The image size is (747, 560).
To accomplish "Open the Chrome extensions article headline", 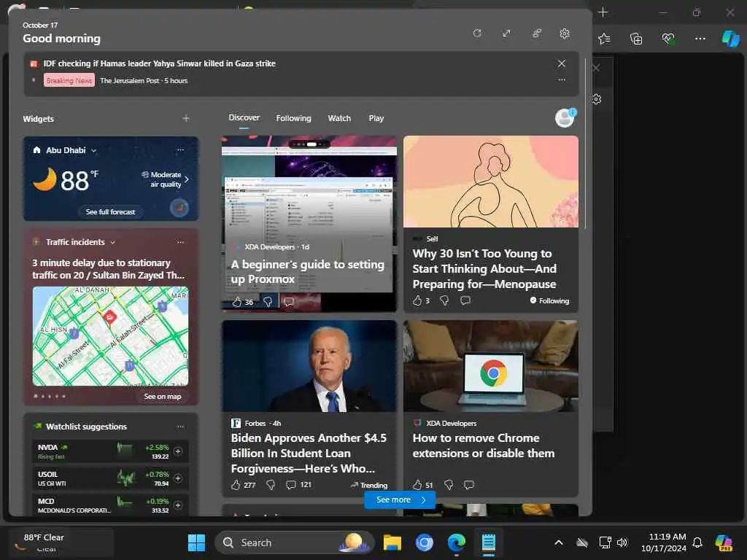I will click(x=484, y=446).
